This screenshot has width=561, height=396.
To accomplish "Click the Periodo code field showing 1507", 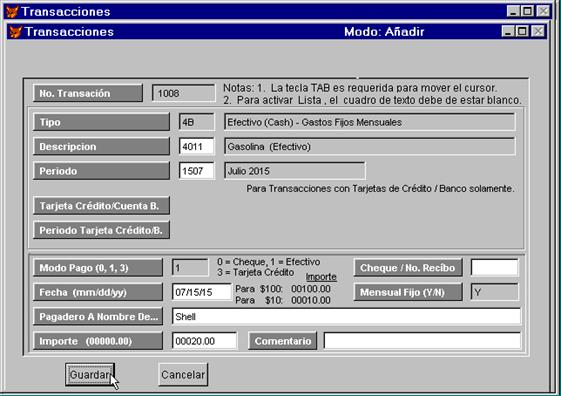I will click(x=196, y=171).
